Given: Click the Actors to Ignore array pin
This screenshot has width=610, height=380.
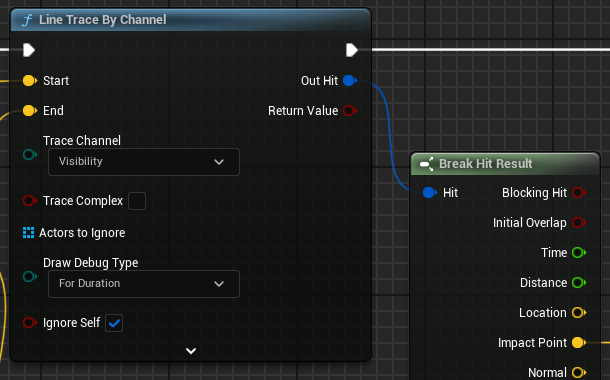Looking at the screenshot, I should tap(28, 233).
